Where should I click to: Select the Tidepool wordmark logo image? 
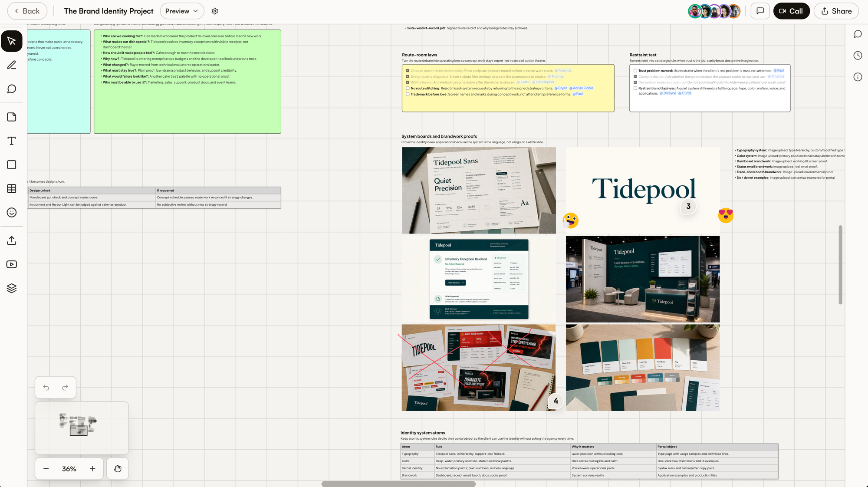point(643,191)
